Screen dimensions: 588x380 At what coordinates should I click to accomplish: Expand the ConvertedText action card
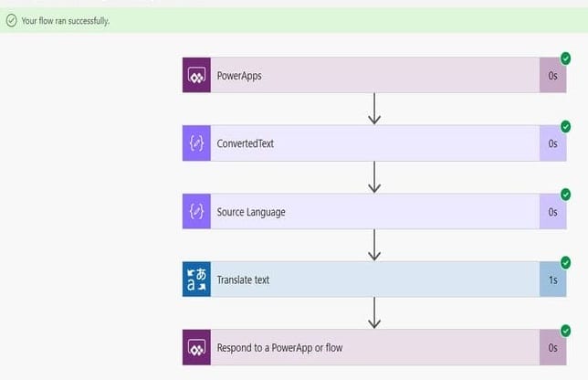click(374, 143)
